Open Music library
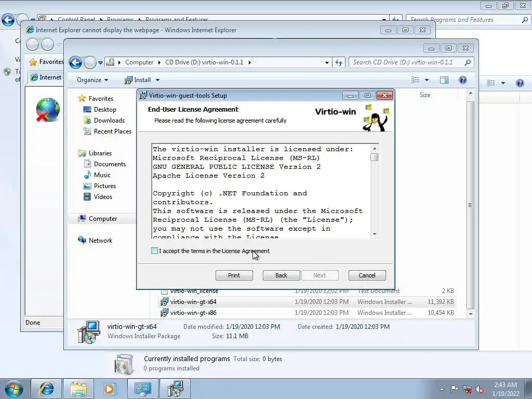 click(102, 175)
